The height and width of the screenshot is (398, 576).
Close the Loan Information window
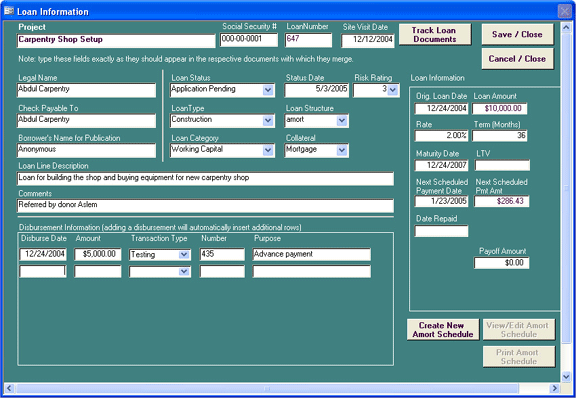(x=565, y=11)
